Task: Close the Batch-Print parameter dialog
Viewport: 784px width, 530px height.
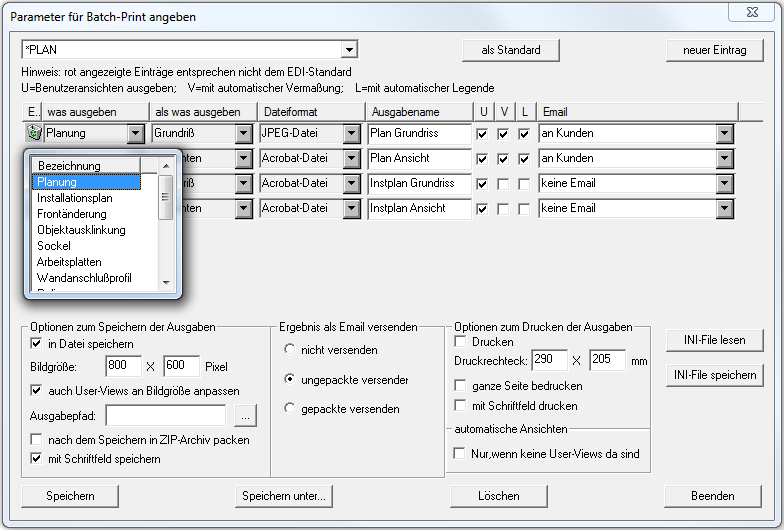Action: click(752, 12)
